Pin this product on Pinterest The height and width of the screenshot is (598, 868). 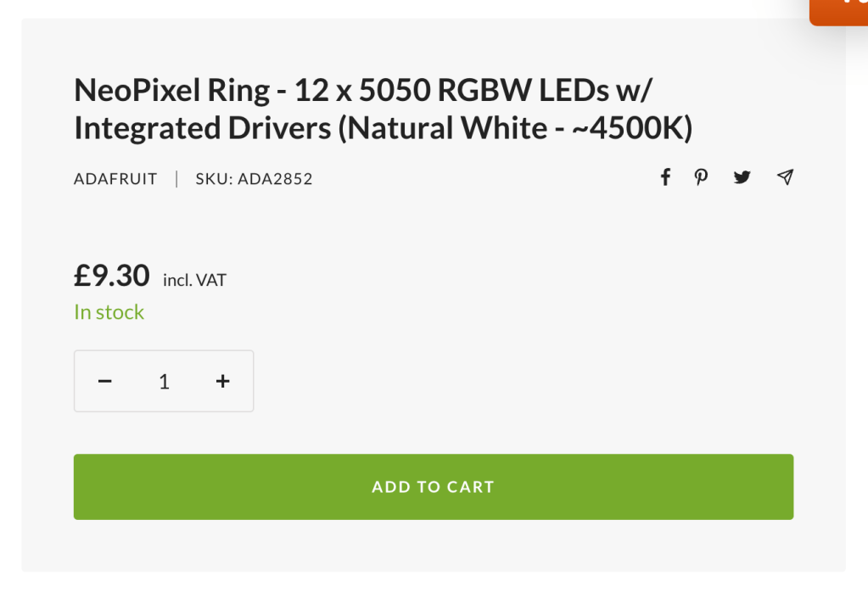701,177
